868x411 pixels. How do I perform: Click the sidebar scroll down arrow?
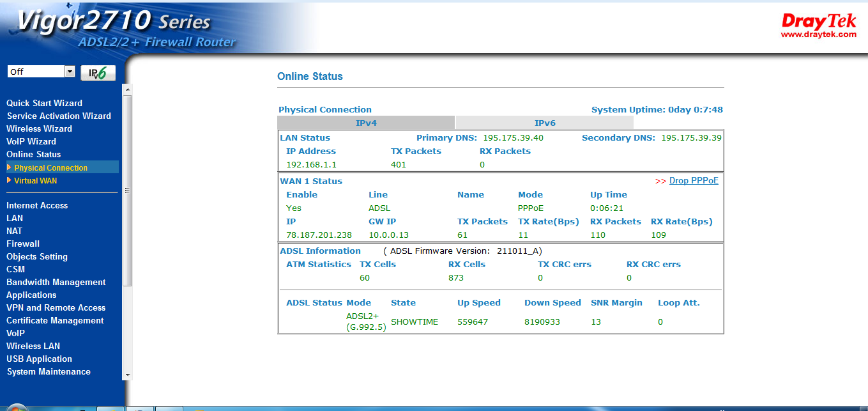(128, 375)
